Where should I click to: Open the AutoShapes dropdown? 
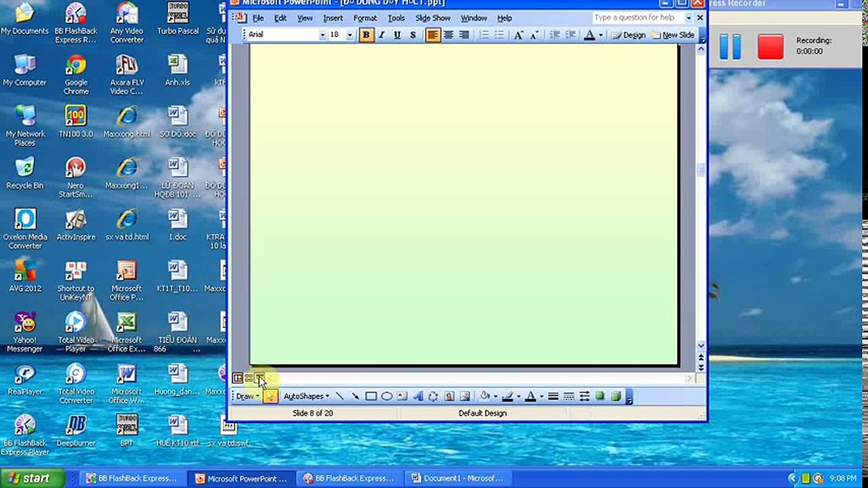[306, 396]
